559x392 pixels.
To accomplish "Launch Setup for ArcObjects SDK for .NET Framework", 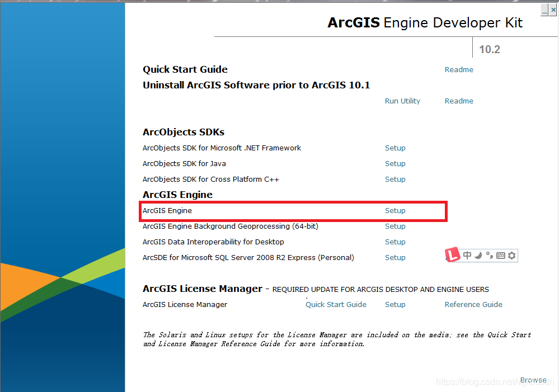I will pos(395,148).
